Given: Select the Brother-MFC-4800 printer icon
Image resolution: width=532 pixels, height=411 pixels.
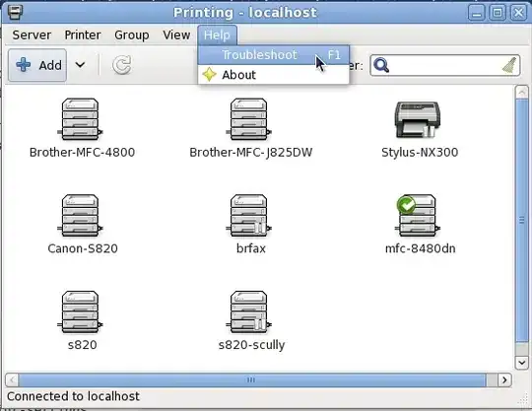Looking at the screenshot, I should coord(80,119).
